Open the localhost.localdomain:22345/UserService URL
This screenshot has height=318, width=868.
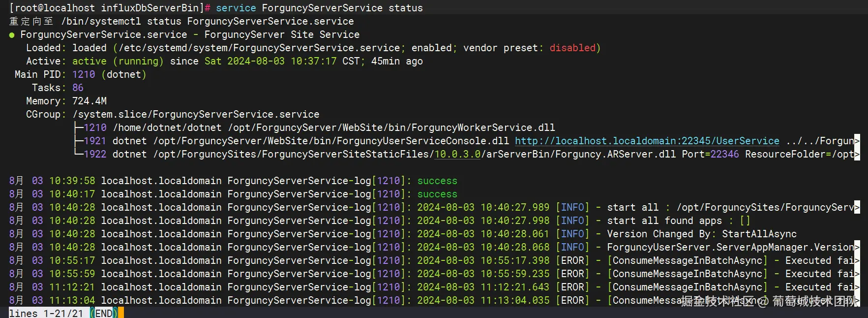click(x=647, y=141)
